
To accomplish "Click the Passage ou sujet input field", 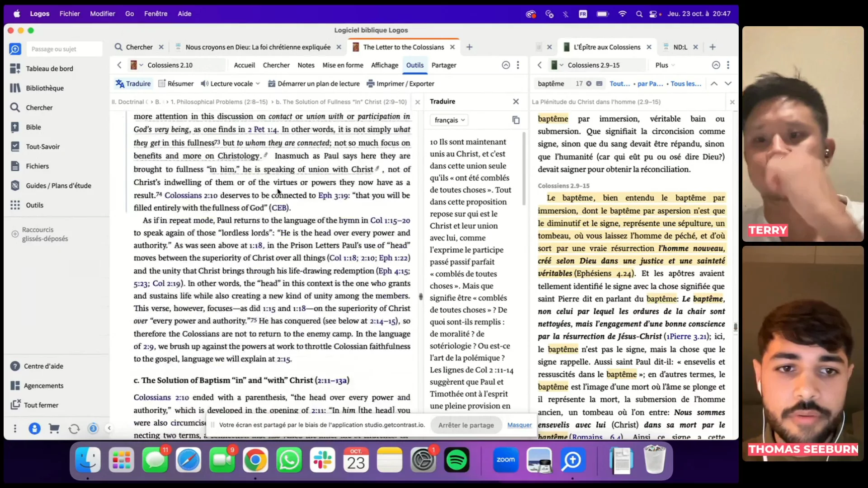I will pyautogui.click(x=63, y=49).
